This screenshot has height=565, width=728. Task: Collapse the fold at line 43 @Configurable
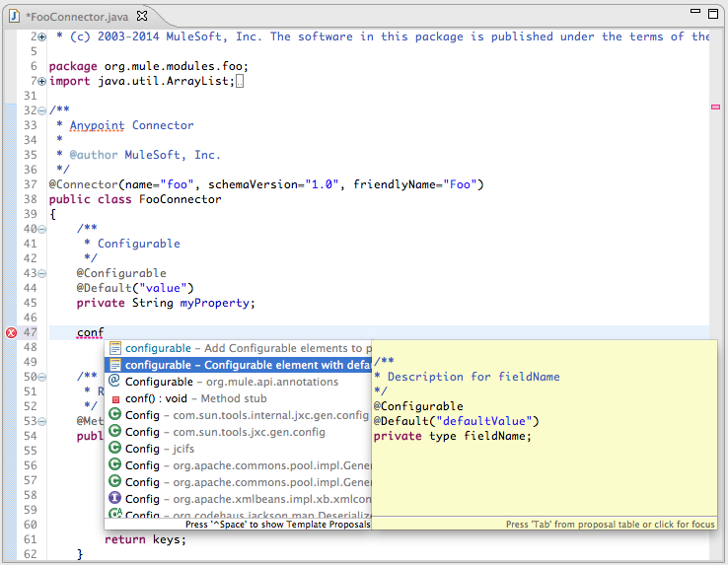41,273
